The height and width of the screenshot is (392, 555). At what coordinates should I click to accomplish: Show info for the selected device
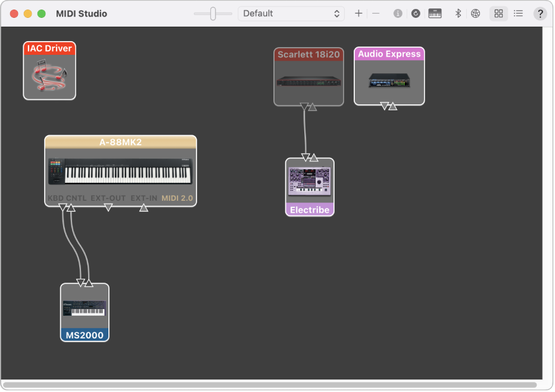click(x=398, y=13)
